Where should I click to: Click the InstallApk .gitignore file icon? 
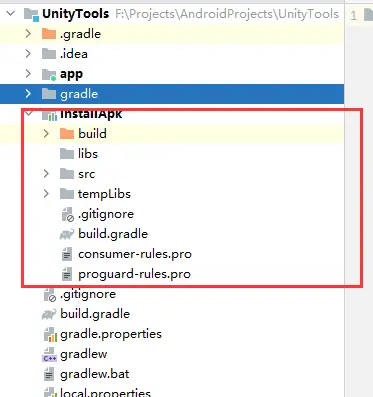coord(68,214)
